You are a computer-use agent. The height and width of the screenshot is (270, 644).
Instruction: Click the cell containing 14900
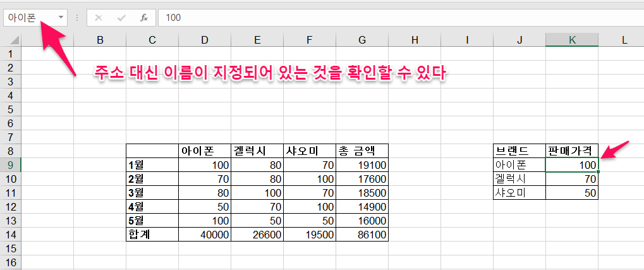tap(362, 207)
